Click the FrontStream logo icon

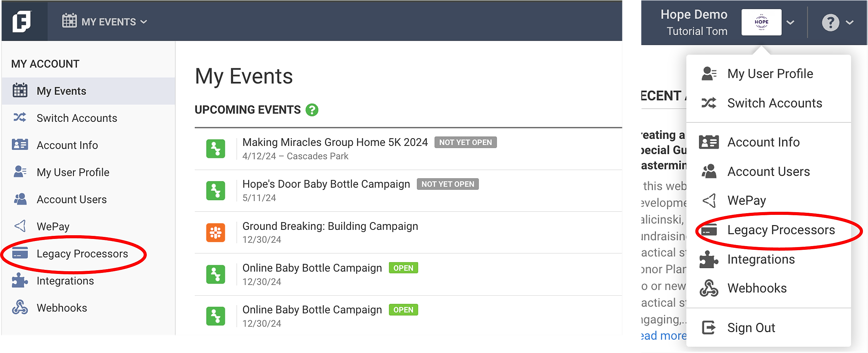(22, 21)
